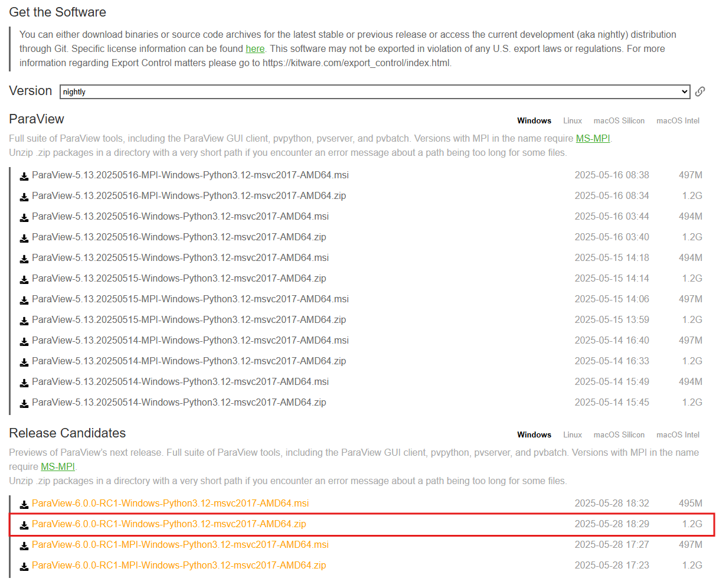Viewport: 716px width, 588px height.
Task: Download ParaView-5.13.20250515-Windows-Python3.12-msvc2017-AMD64.zip
Action: [179, 278]
